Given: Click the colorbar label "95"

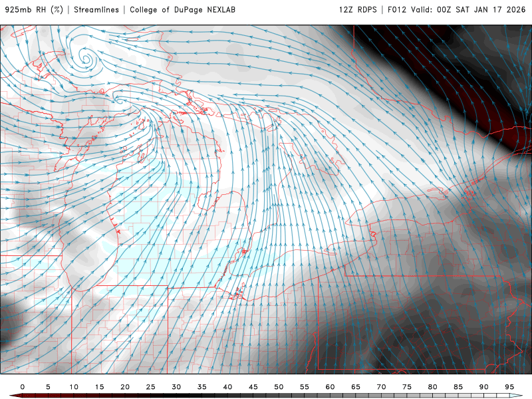Looking at the screenshot, I should 509,387.
